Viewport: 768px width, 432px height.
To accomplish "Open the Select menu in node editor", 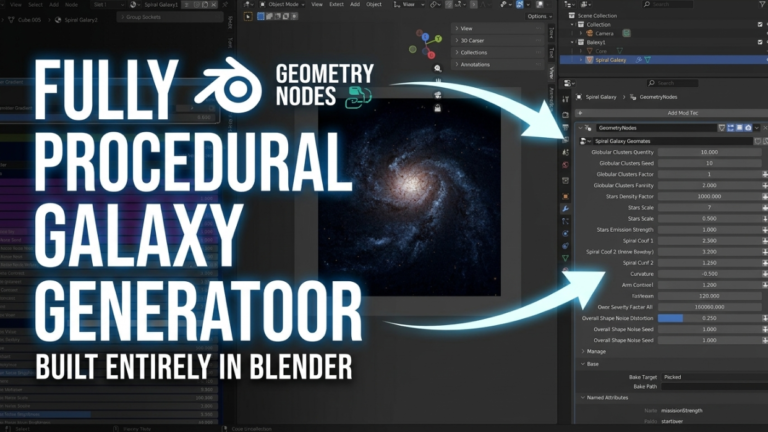I will [35, 4].
